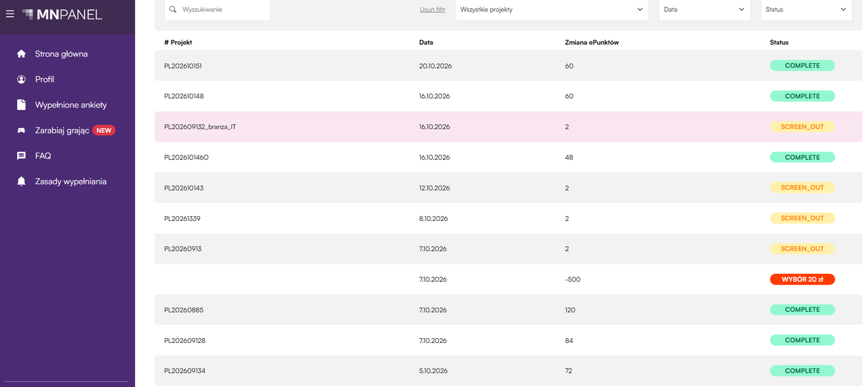
Task: Click the magnifier icon in search box
Action: click(x=173, y=9)
